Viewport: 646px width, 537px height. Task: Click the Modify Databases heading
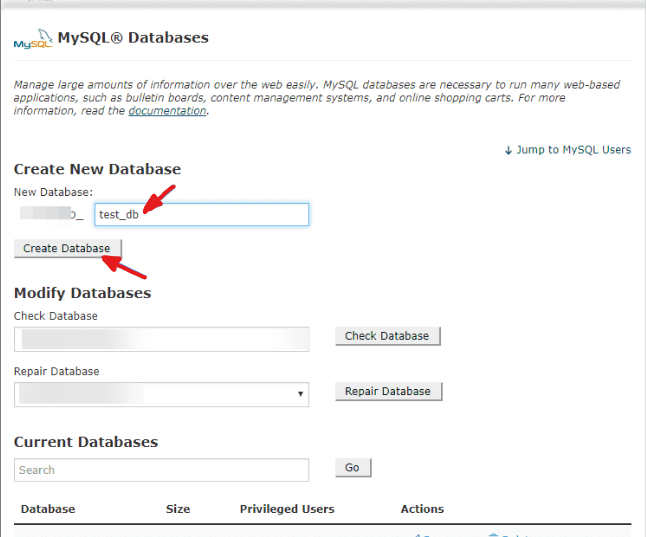(82, 293)
